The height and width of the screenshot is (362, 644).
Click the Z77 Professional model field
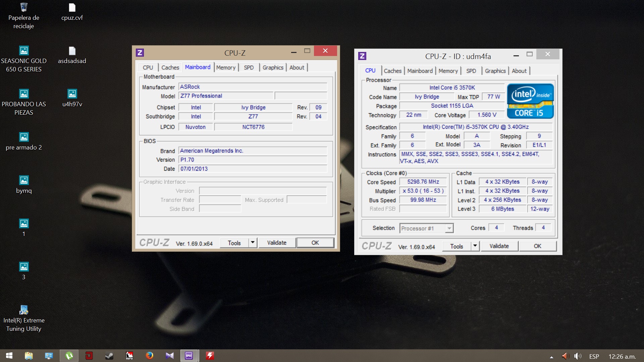click(226, 96)
